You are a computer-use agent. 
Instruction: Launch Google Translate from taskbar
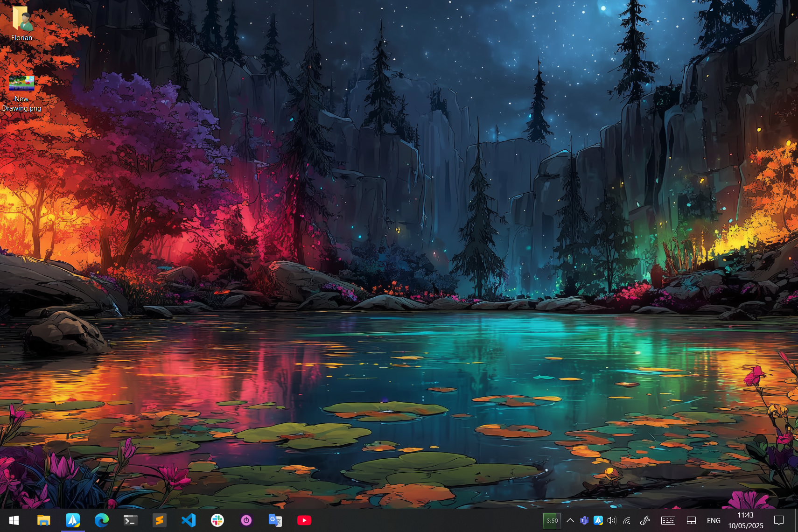(275, 520)
